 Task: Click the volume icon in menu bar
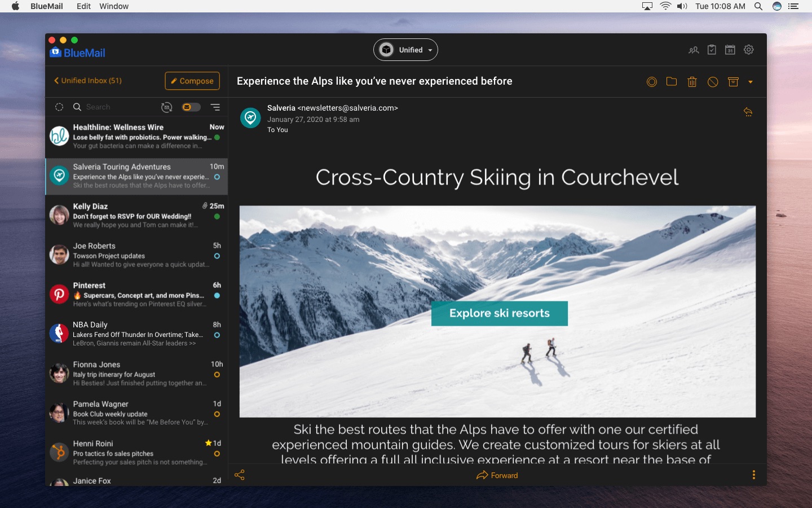pyautogui.click(x=682, y=6)
